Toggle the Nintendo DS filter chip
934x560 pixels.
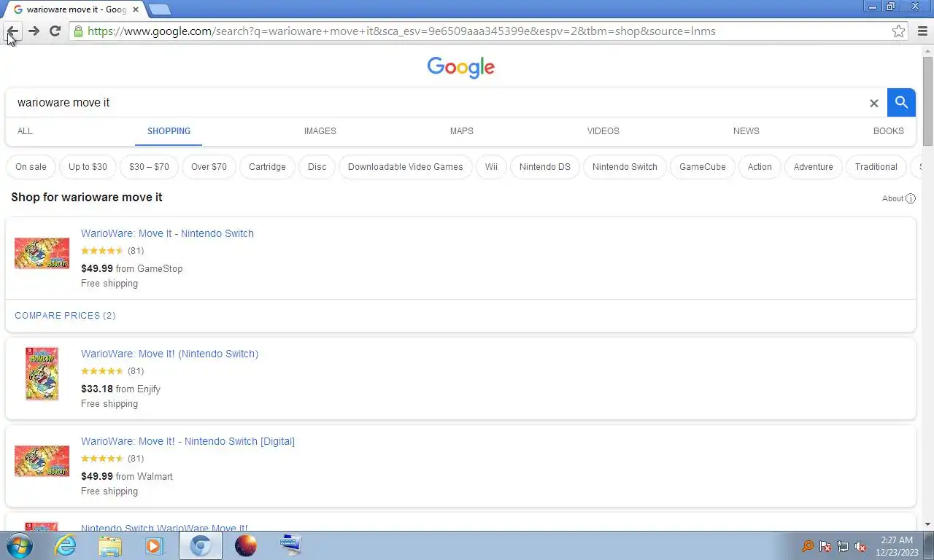click(544, 167)
